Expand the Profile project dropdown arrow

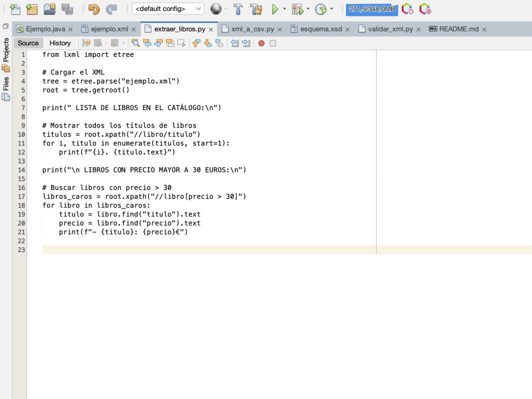pyautogui.click(x=331, y=9)
